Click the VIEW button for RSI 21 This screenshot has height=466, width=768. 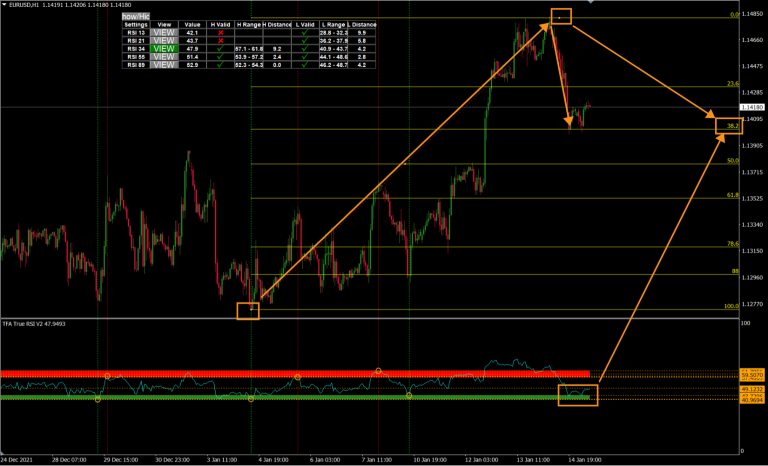[166, 40]
